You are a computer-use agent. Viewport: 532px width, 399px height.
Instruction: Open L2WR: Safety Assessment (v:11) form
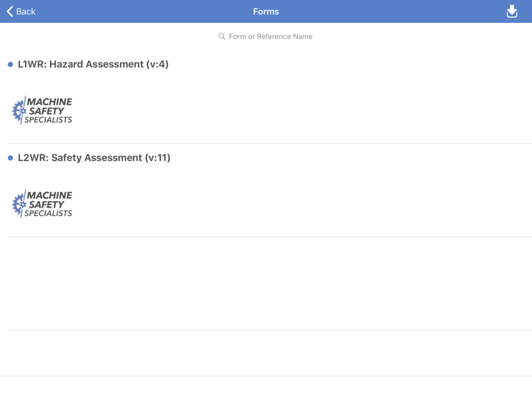coord(94,158)
